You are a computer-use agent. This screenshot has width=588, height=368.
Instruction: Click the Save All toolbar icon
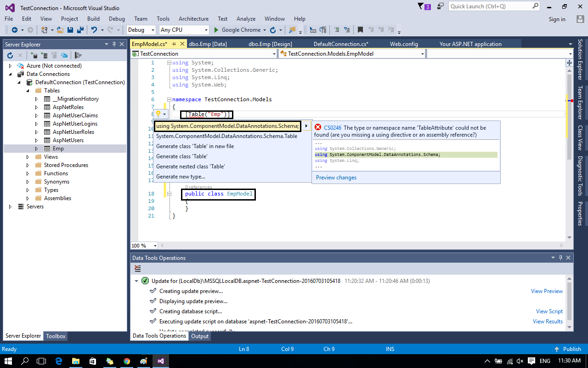point(80,30)
